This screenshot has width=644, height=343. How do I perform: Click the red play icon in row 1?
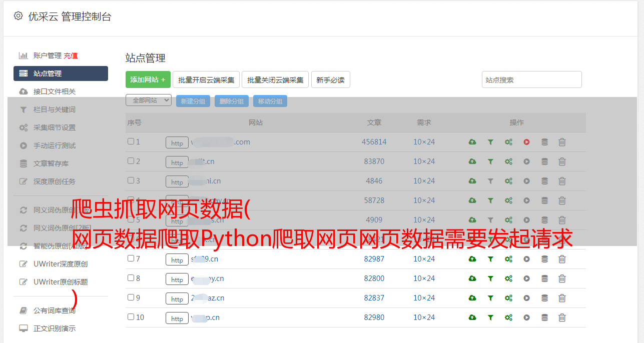pyautogui.click(x=526, y=142)
